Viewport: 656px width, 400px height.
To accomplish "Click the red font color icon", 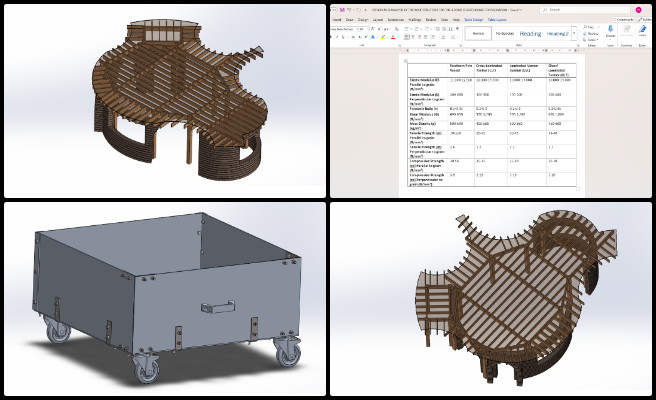I will coord(393,37).
